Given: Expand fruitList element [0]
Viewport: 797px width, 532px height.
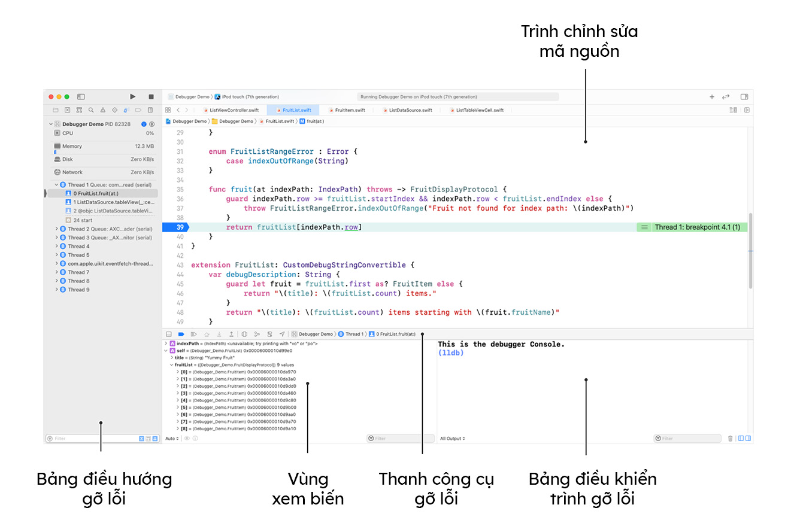Looking at the screenshot, I should (x=177, y=372).
